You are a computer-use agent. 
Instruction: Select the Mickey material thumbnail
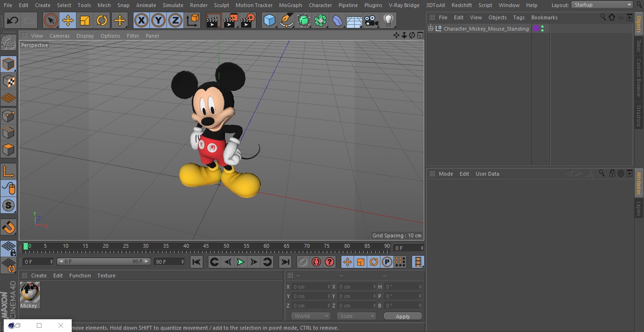[30, 292]
